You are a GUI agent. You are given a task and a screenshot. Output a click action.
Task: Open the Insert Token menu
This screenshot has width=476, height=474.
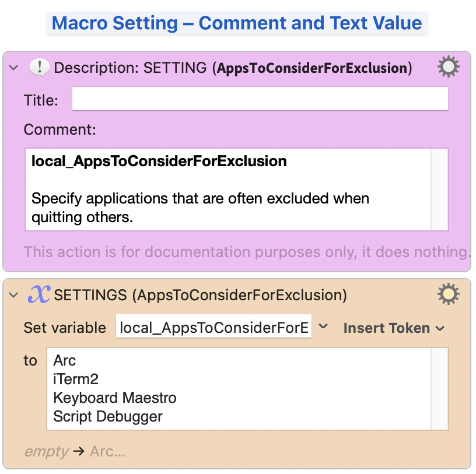coord(394,328)
